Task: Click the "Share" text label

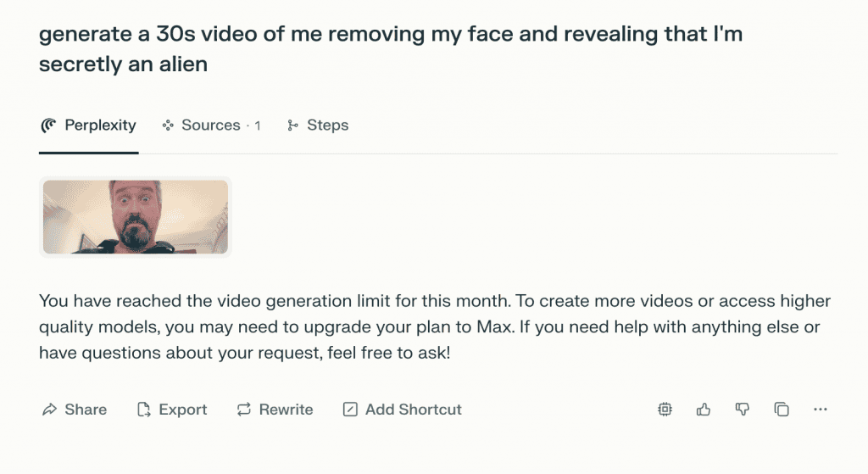Action: tap(86, 410)
